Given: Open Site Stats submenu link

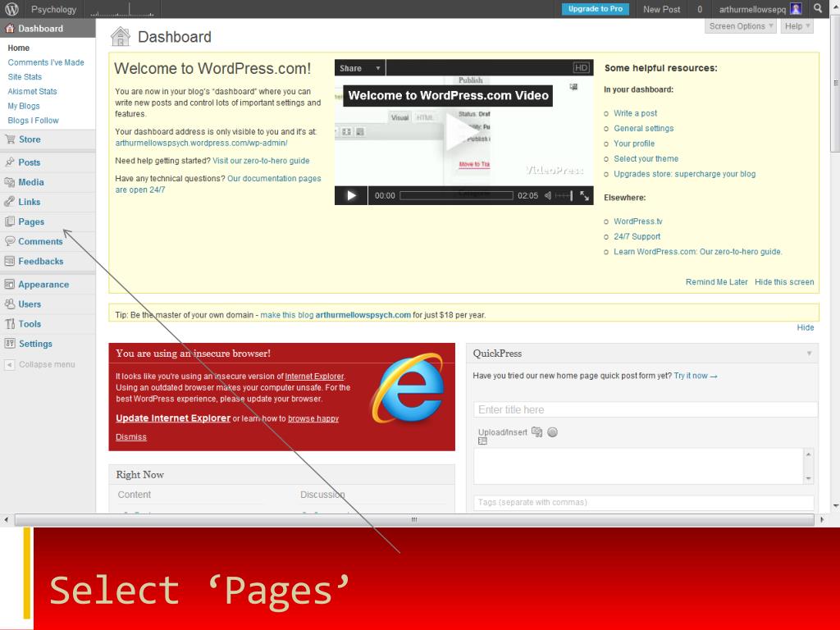Looking at the screenshot, I should point(25,76).
